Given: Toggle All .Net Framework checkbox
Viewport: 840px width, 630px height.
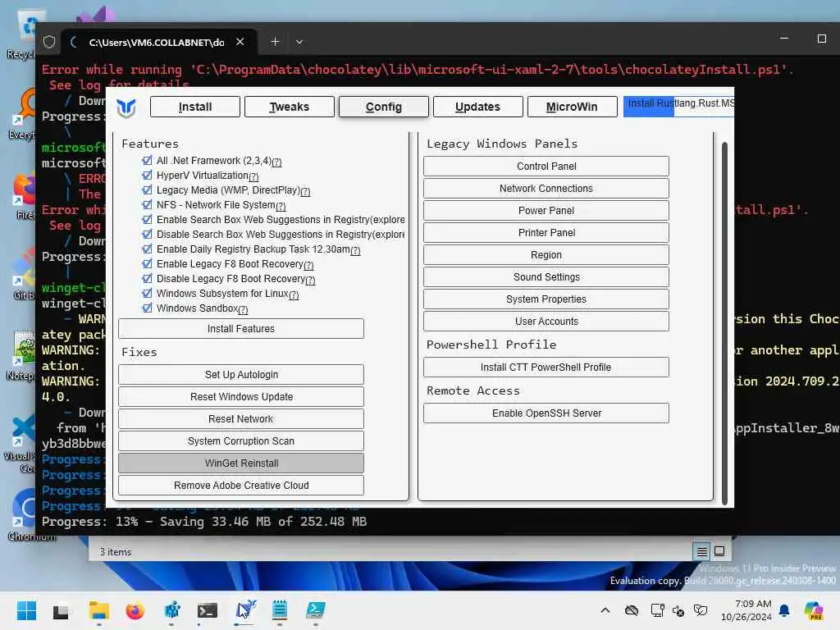Looking at the screenshot, I should (x=148, y=160).
